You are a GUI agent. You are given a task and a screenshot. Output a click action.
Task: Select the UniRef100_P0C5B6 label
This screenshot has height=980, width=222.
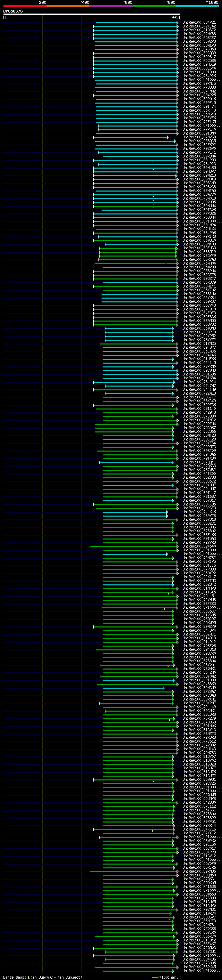(199, 60)
